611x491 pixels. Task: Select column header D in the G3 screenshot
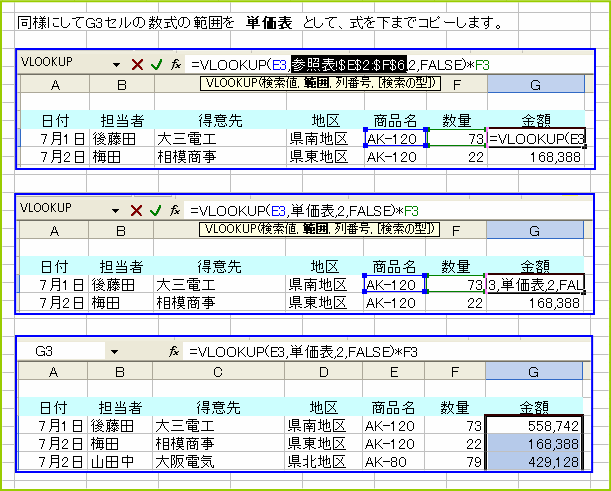click(x=323, y=372)
